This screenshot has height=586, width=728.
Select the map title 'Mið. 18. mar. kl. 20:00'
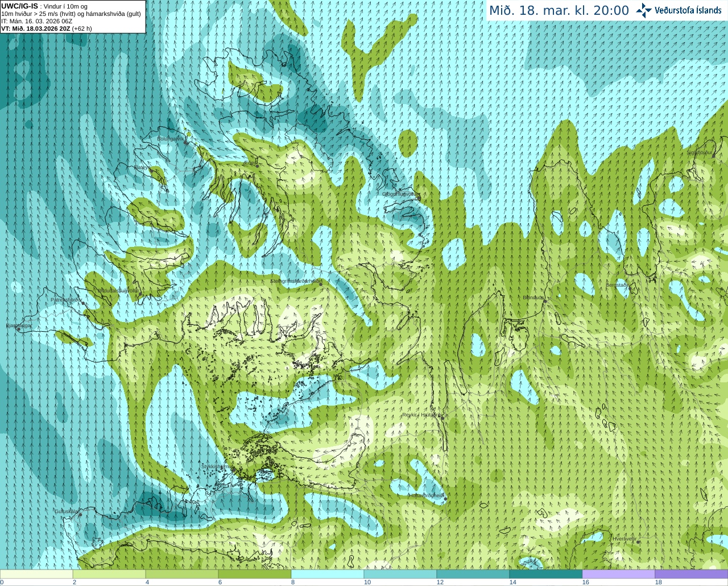559,11
